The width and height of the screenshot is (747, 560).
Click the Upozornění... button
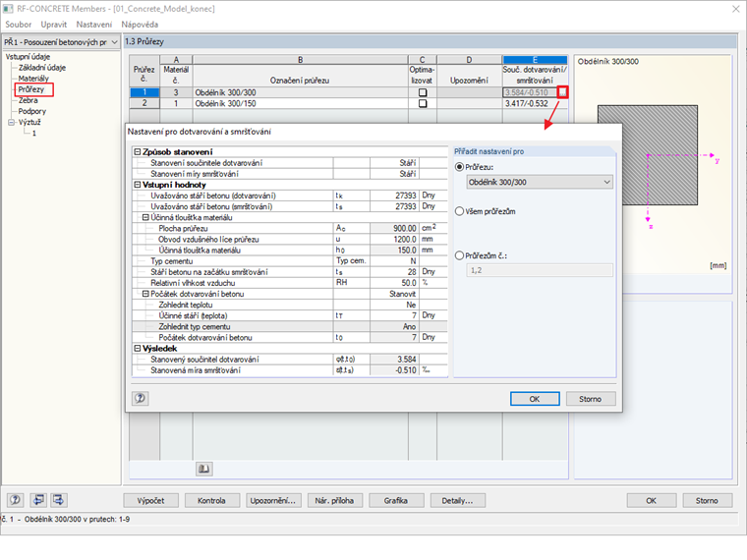click(x=273, y=500)
